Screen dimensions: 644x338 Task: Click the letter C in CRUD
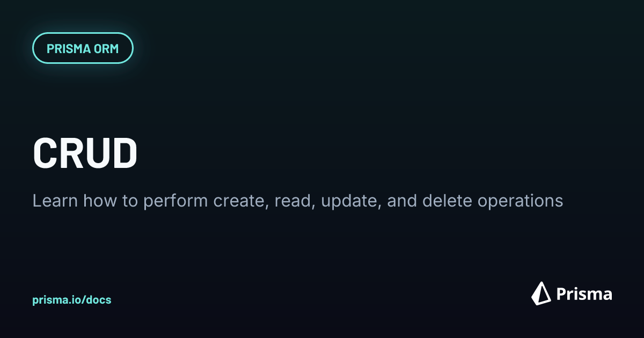pyautogui.click(x=45, y=153)
